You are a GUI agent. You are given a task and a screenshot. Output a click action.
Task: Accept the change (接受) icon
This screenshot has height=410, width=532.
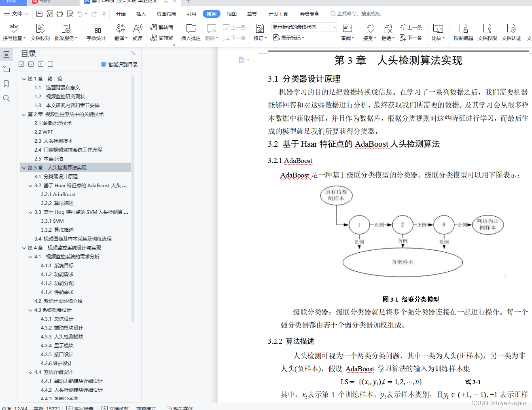pyautogui.click(x=370, y=28)
